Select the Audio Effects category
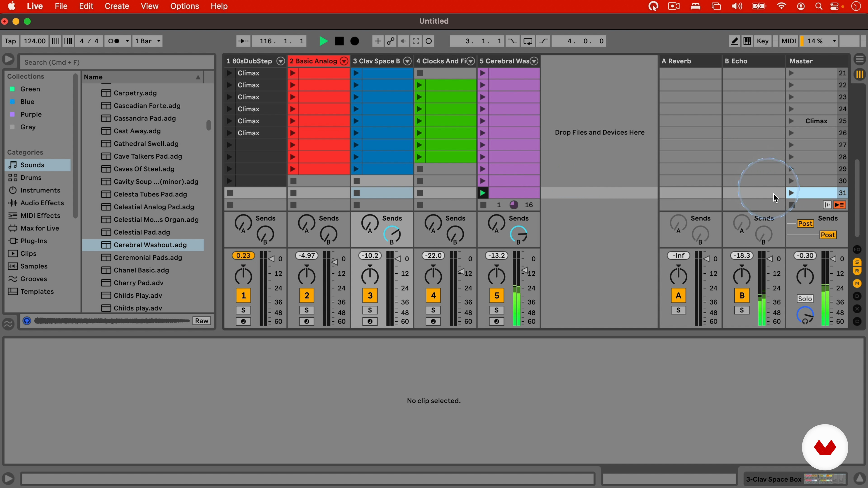 (38, 203)
